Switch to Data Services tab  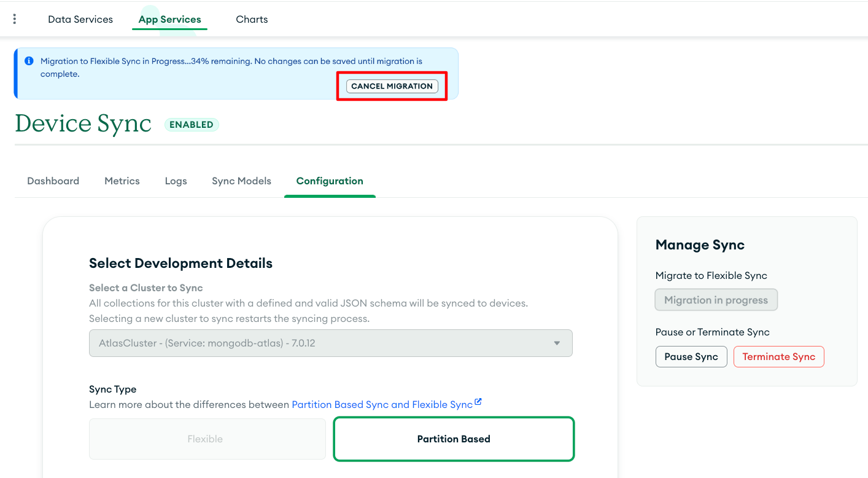pyautogui.click(x=80, y=20)
